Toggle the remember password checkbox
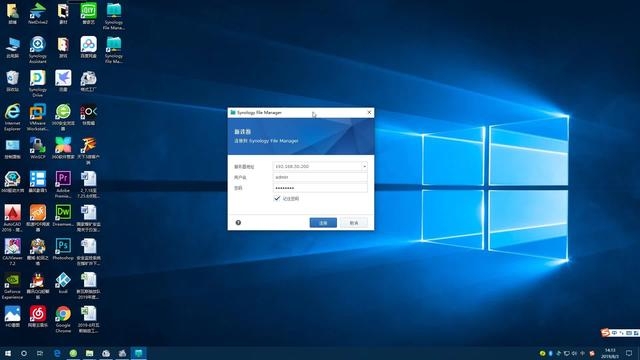640x360 pixels. click(277, 198)
